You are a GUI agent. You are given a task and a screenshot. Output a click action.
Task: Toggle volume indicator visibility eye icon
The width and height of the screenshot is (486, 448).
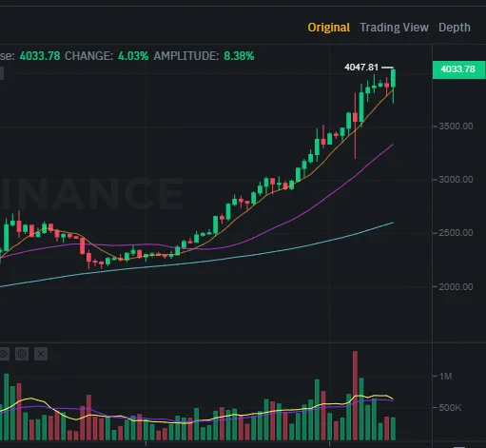4,354
